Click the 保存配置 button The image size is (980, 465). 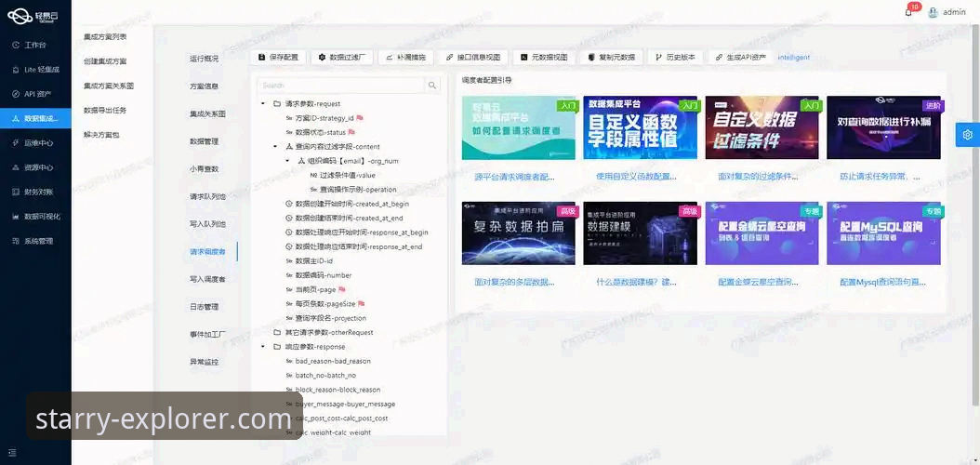click(x=278, y=57)
